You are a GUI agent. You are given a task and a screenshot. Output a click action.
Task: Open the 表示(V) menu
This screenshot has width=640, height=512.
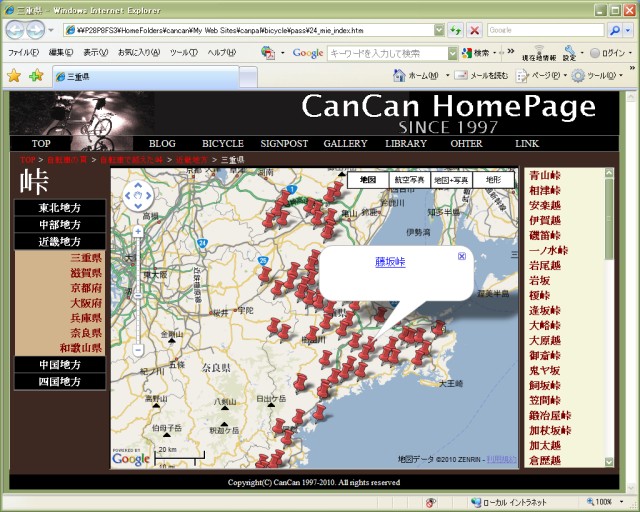tap(96, 53)
